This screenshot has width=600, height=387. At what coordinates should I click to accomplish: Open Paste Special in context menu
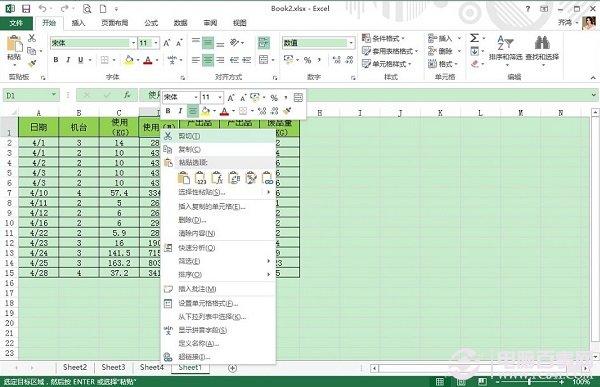pos(218,192)
